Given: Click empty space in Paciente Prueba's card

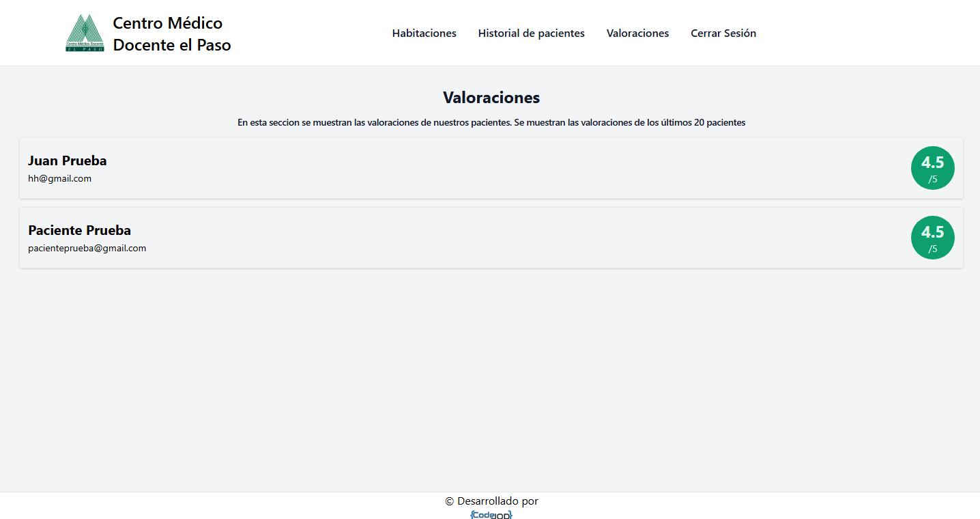Looking at the screenshot, I should (478, 238).
